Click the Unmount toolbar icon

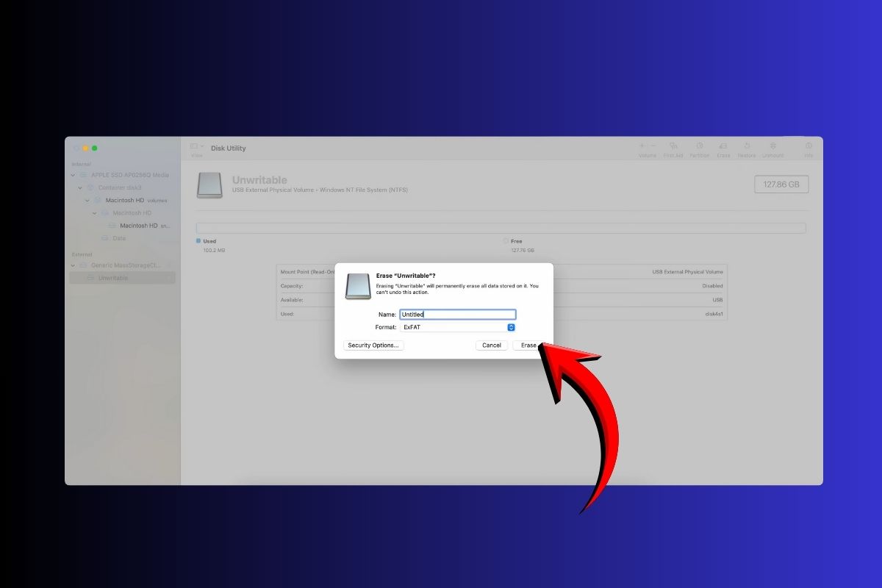[x=772, y=146]
